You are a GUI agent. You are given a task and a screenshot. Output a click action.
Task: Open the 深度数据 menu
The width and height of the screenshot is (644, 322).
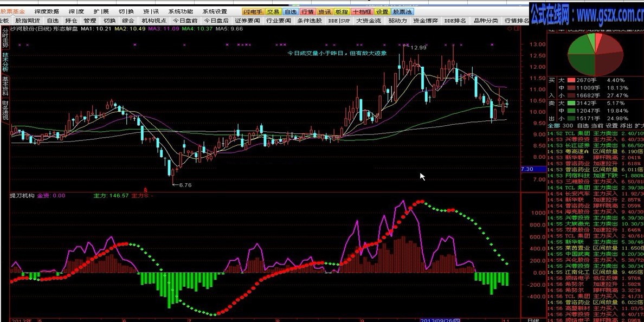tap(47, 11)
